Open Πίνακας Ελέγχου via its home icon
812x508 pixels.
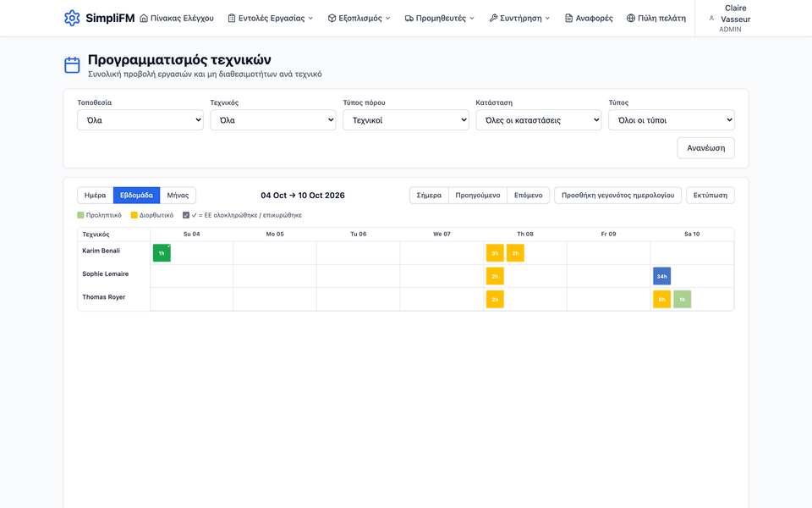click(x=144, y=18)
